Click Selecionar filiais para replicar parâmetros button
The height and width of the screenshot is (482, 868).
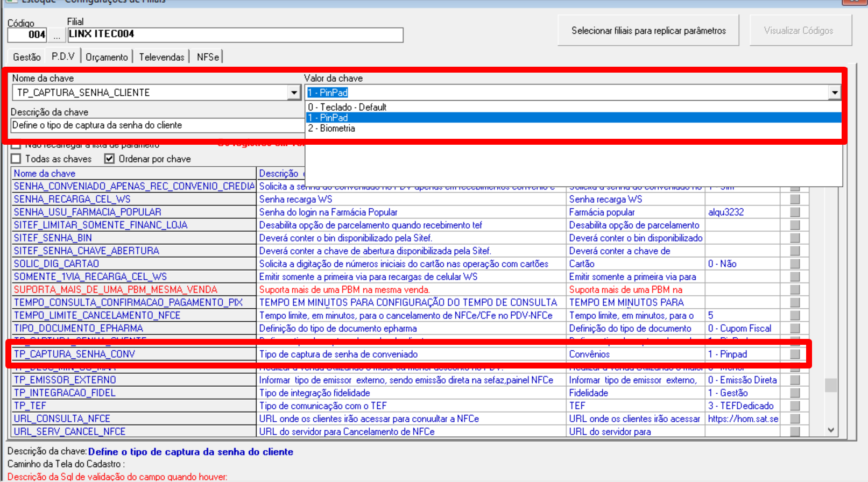click(x=648, y=31)
